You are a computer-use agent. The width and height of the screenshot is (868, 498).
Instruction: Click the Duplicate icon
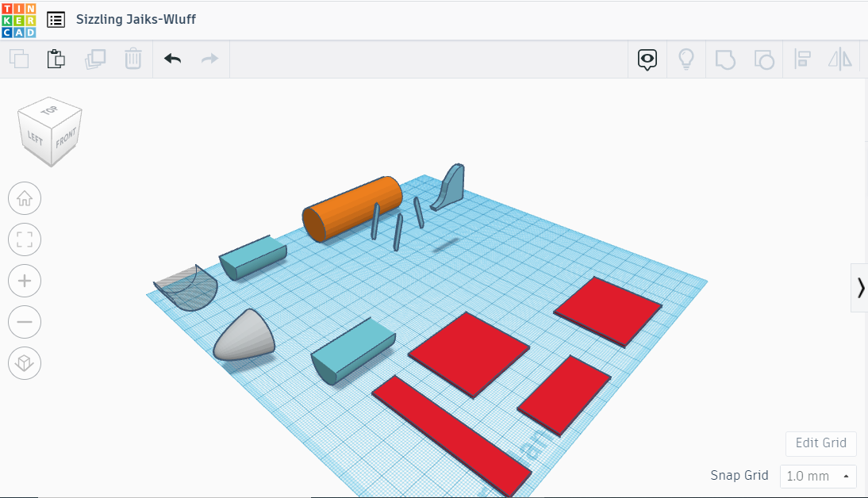click(95, 59)
